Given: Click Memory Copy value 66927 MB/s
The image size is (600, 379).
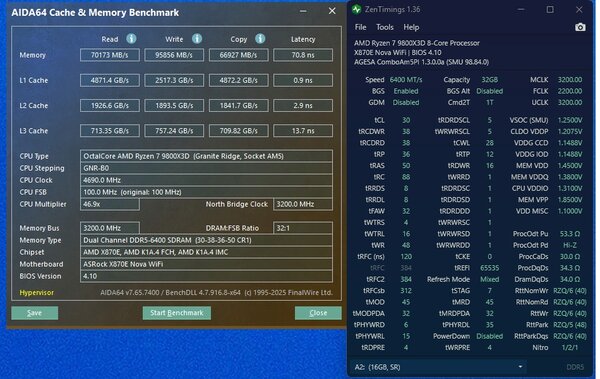Looking at the screenshot, I should point(238,55).
